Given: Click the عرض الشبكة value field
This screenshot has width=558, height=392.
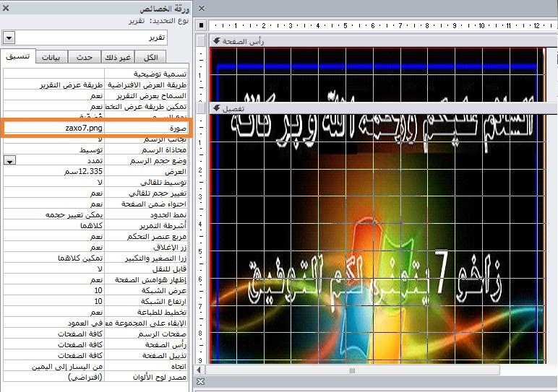Looking at the screenshot, I should click(54, 289).
